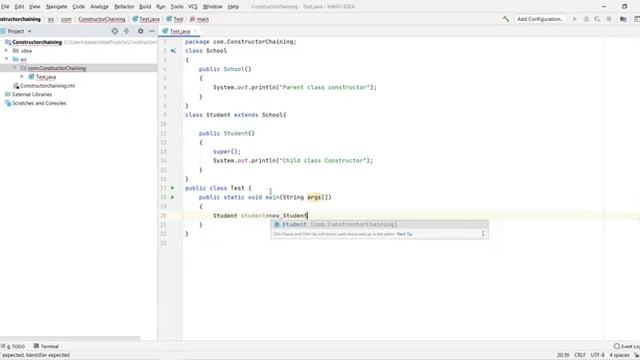Click the Event Log icon in the status bar
640x360 pixels.
(x=617, y=346)
